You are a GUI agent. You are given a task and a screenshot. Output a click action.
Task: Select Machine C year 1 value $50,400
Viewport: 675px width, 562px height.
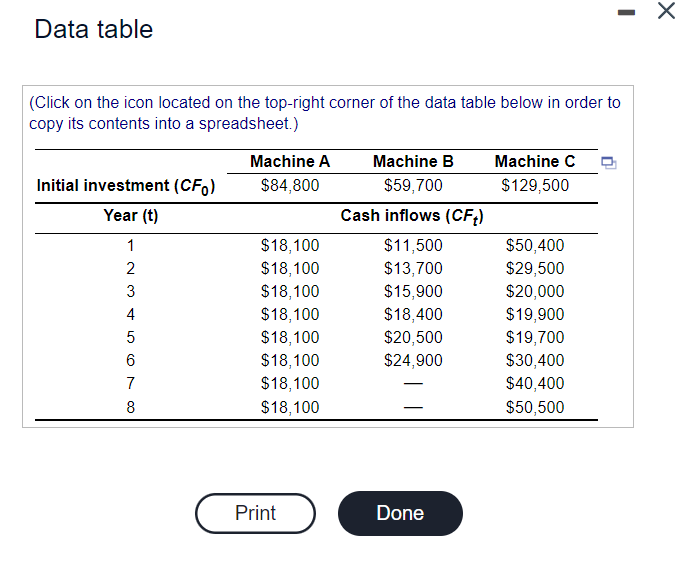pyautogui.click(x=535, y=245)
